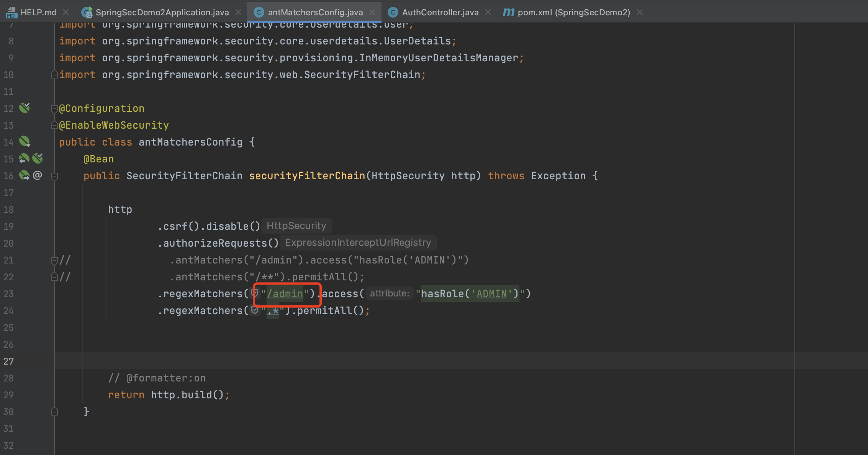Collapse the securityFilterChain method fold on line 16
The image size is (868, 455).
pos(54,176)
